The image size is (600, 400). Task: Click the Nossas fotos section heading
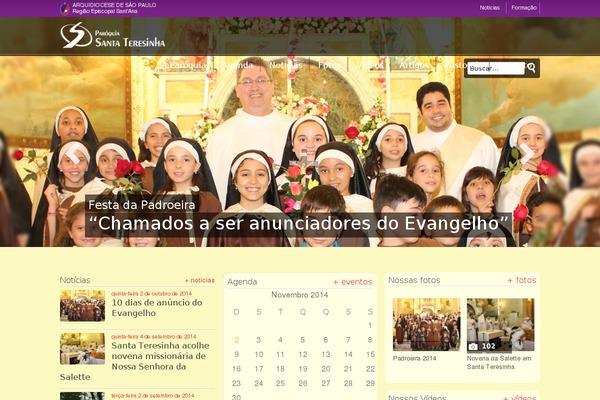tap(414, 280)
